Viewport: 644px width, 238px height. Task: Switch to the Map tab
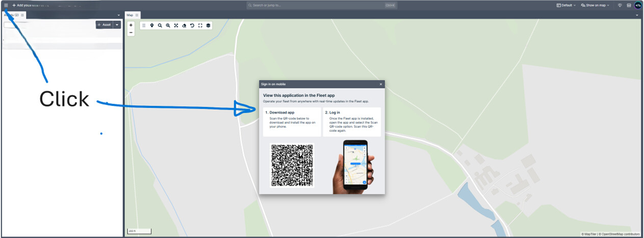pyautogui.click(x=130, y=15)
